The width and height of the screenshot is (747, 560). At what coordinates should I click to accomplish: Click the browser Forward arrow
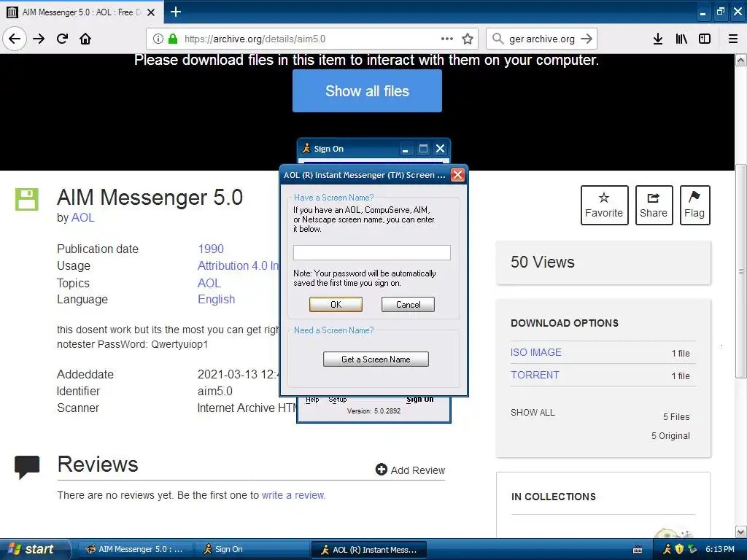coord(39,39)
